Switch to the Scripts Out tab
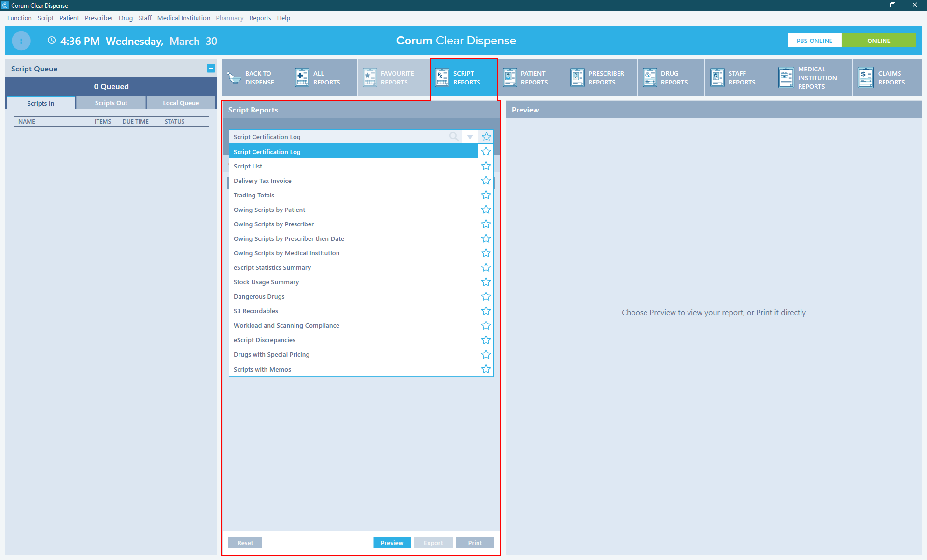 pos(111,103)
